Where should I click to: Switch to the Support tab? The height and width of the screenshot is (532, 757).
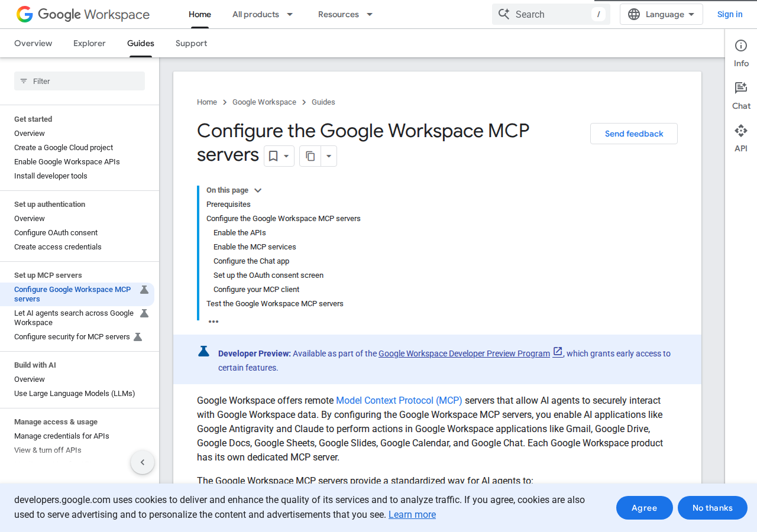pos(191,43)
